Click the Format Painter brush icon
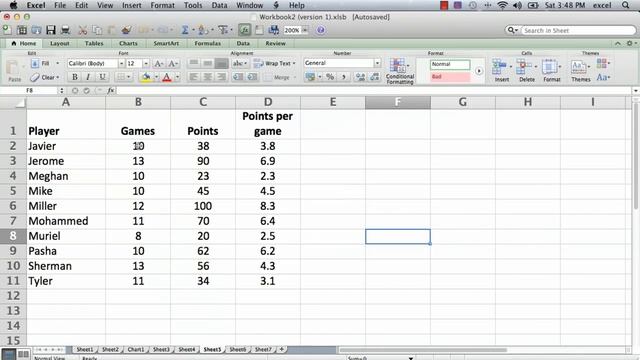The height and width of the screenshot is (360, 640). pyautogui.click(x=127, y=30)
